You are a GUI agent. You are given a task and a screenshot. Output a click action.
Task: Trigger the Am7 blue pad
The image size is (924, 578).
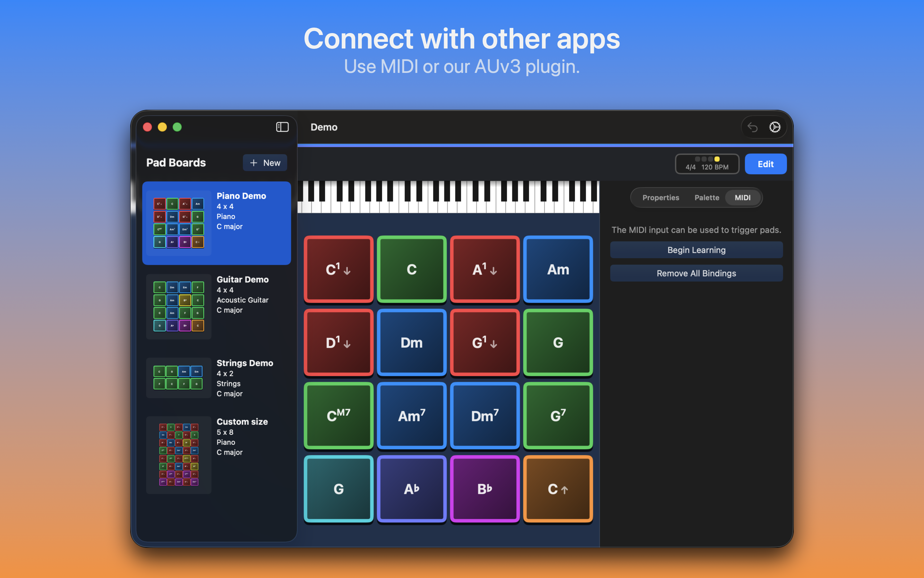[x=412, y=416]
